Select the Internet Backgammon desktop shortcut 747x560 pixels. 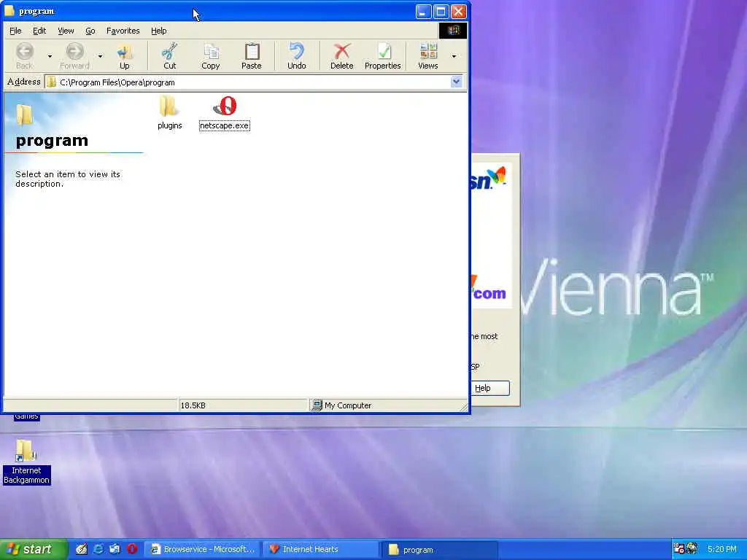coord(26,462)
